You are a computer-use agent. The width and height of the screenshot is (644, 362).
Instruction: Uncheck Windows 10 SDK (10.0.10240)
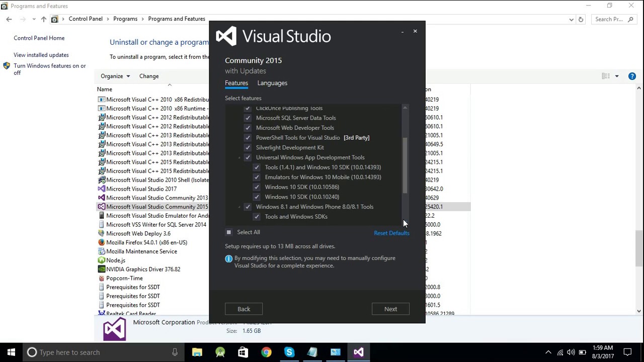(x=257, y=197)
